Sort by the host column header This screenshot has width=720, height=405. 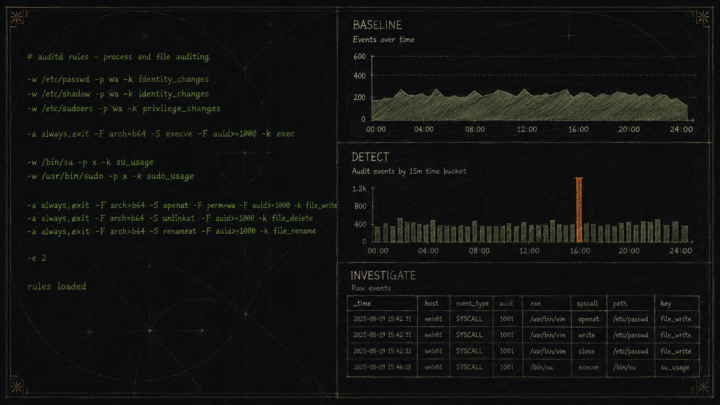point(431,304)
